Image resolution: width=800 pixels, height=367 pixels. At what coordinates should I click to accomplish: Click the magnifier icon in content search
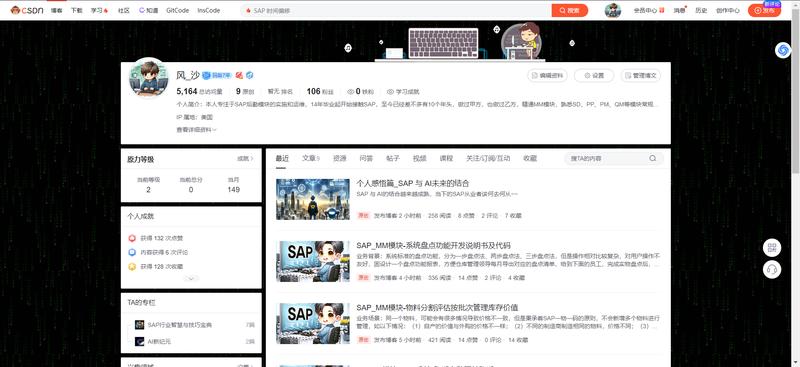click(x=653, y=159)
